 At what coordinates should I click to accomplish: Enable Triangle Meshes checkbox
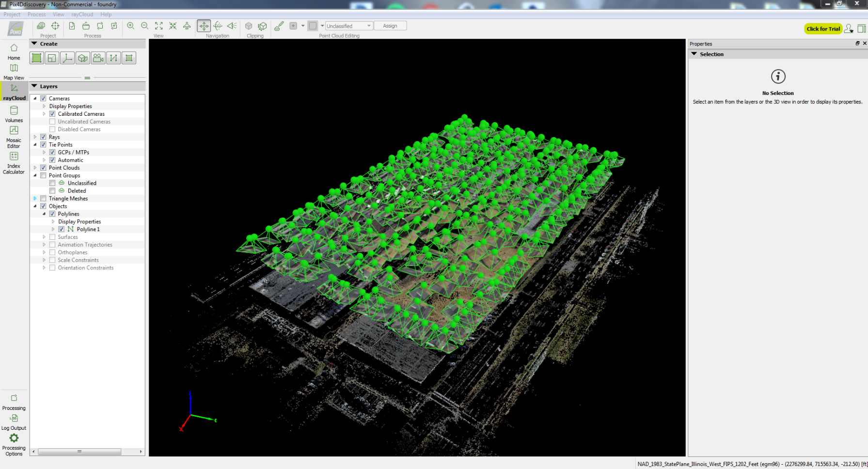(x=43, y=199)
